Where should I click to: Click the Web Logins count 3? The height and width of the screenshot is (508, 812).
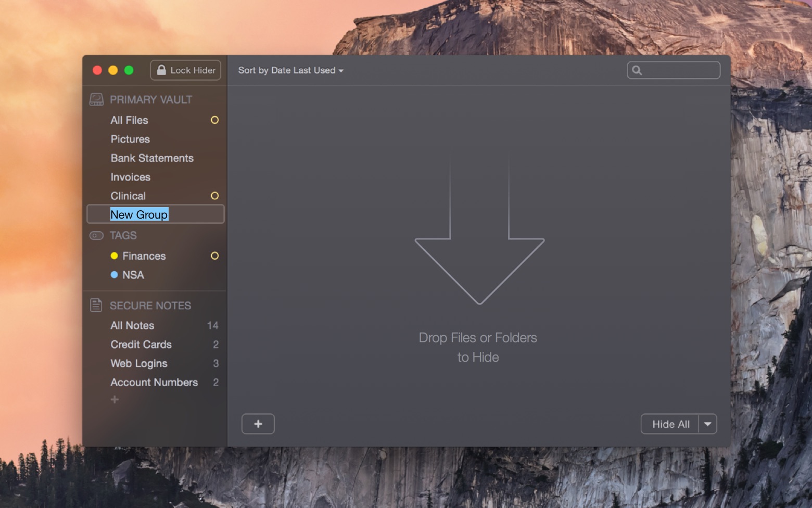point(216,363)
